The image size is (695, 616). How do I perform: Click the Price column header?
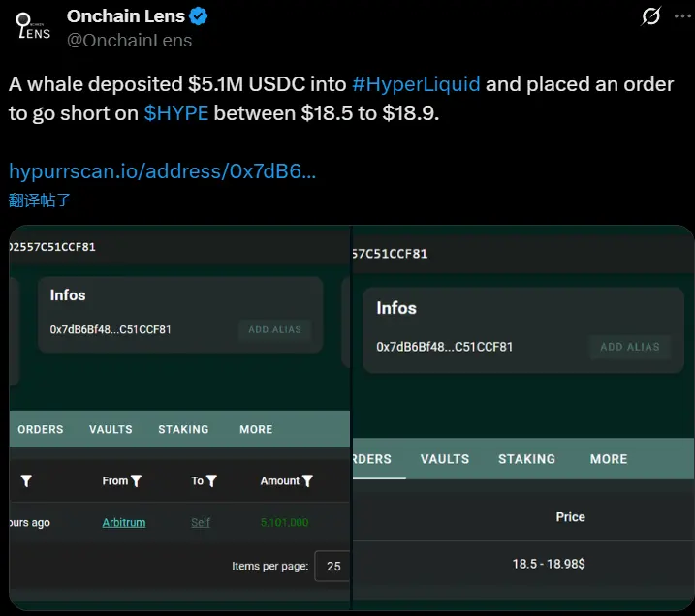571,517
